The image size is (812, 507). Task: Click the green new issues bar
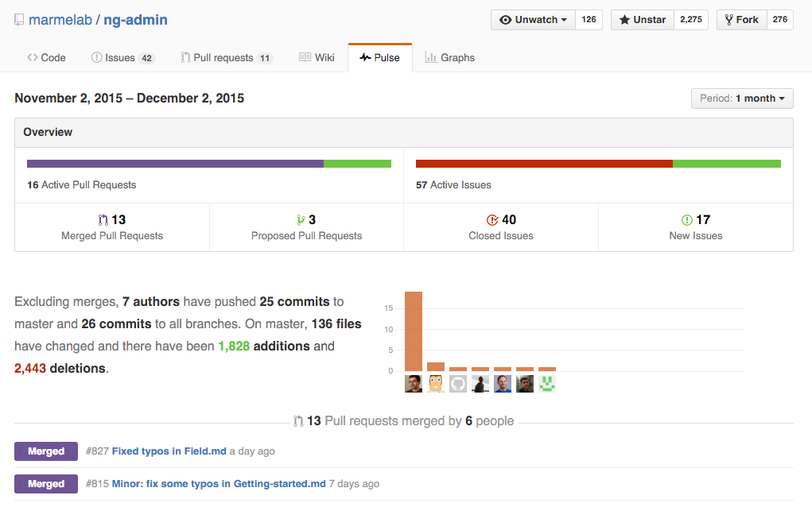coord(727,164)
